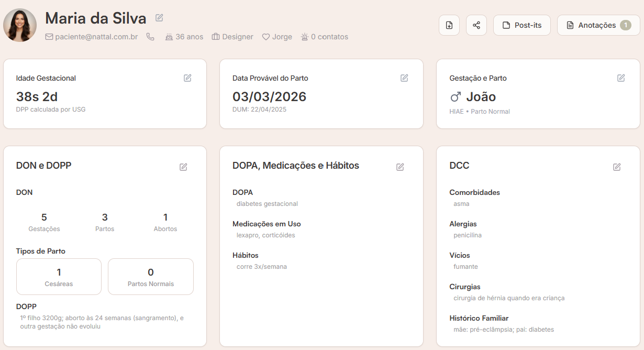Click the male gender symbol beside João

click(454, 96)
